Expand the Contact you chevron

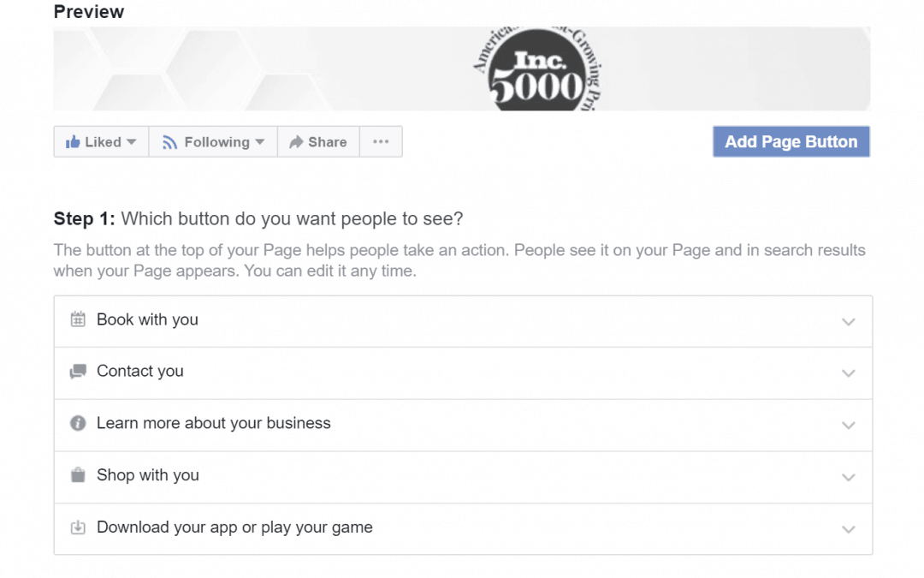coord(848,373)
